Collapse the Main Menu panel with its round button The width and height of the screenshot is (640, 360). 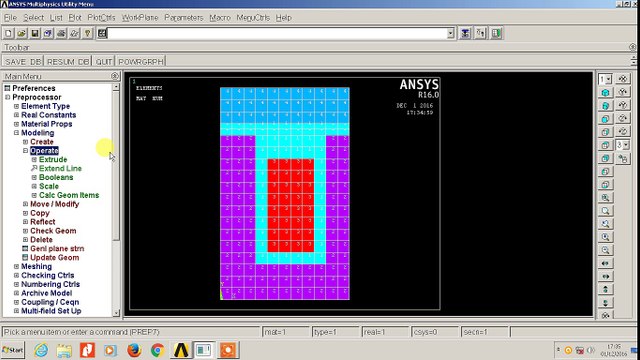pos(115,76)
